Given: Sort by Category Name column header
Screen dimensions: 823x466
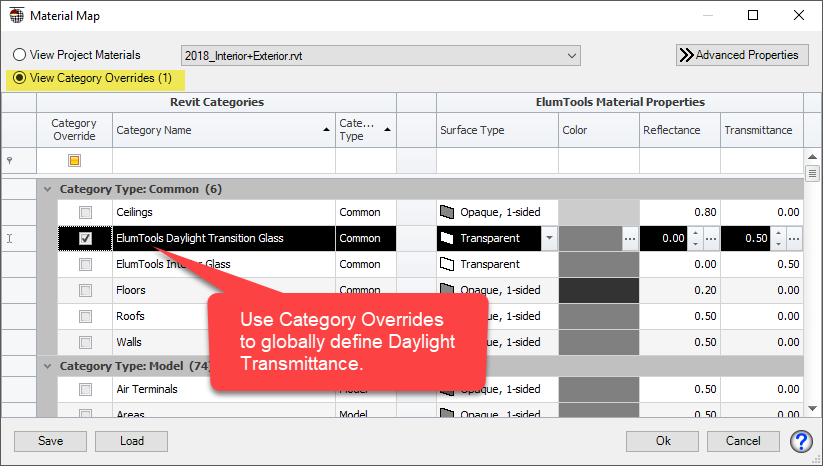Looking at the screenshot, I should (x=224, y=130).
